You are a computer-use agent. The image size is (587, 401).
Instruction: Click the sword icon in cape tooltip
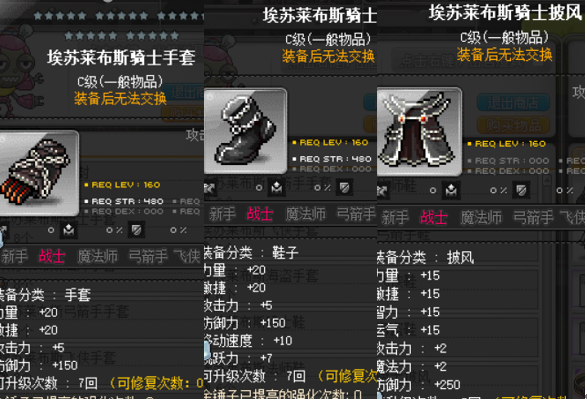point(383,191)
